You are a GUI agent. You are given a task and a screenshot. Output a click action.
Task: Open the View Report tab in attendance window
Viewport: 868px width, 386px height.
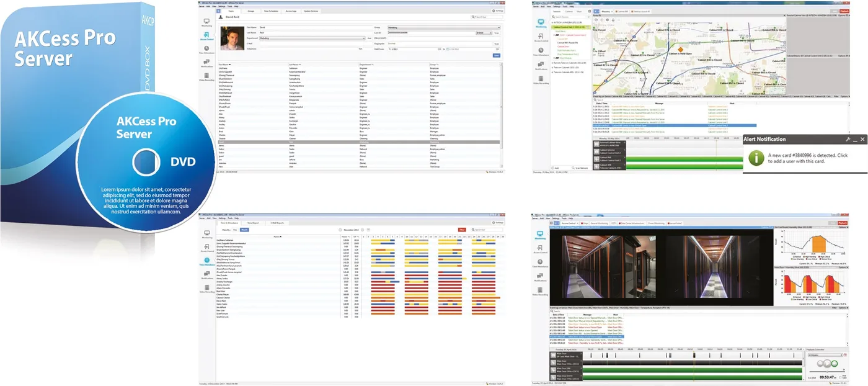(x=253, y=223)
